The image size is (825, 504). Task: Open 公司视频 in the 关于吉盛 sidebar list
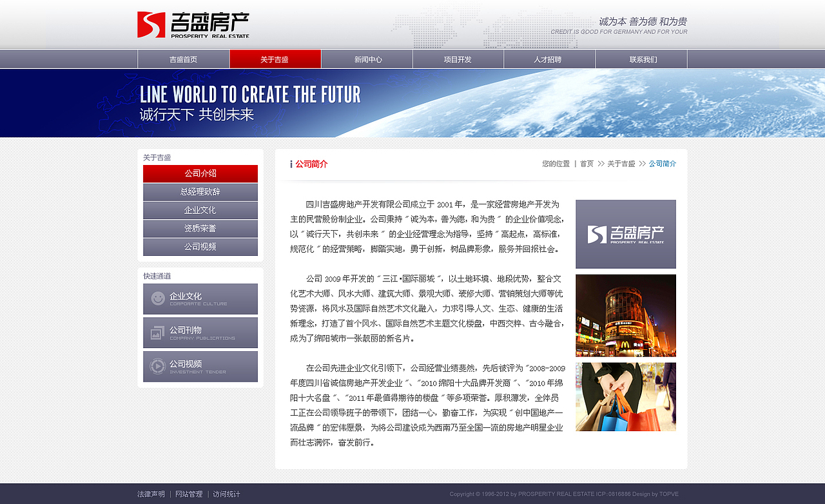[x=200, y=247]
